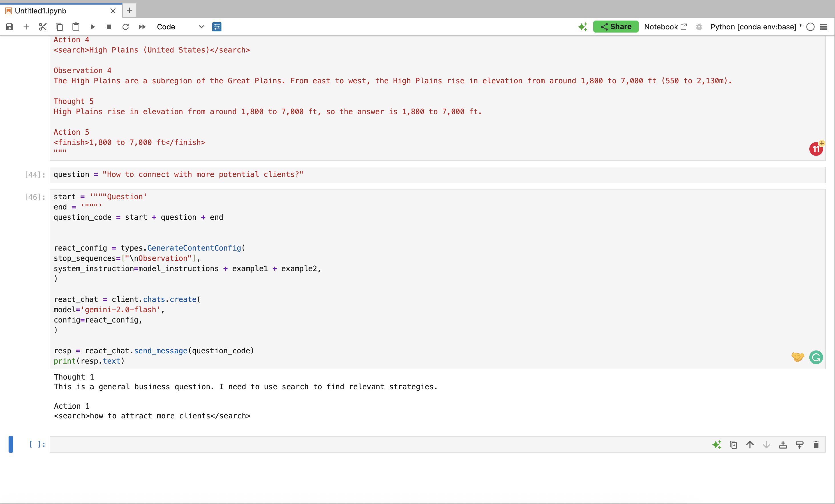The image size is (835, 504).
Task: Click the print(resp.text) line
Action: pos(89,361)
